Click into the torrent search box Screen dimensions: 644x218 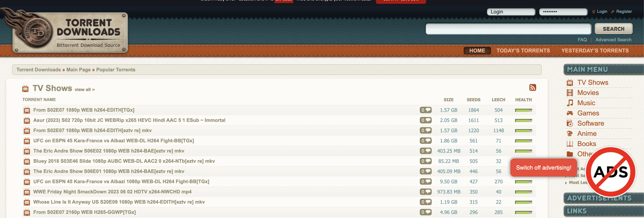pyautogui.click(x=508, y=29)
